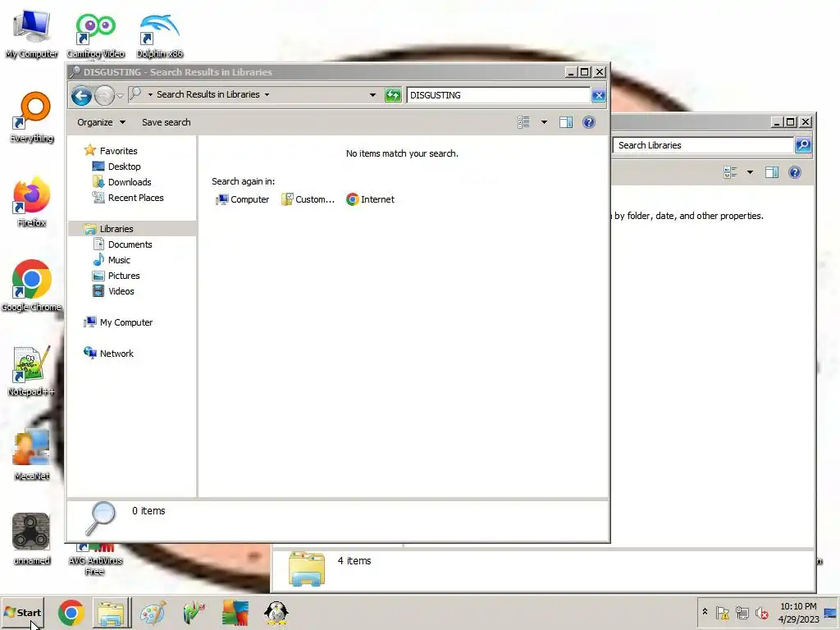Clear the DISGUSTING search text with X
840x630 pixels.
click(x=598, y=95)
